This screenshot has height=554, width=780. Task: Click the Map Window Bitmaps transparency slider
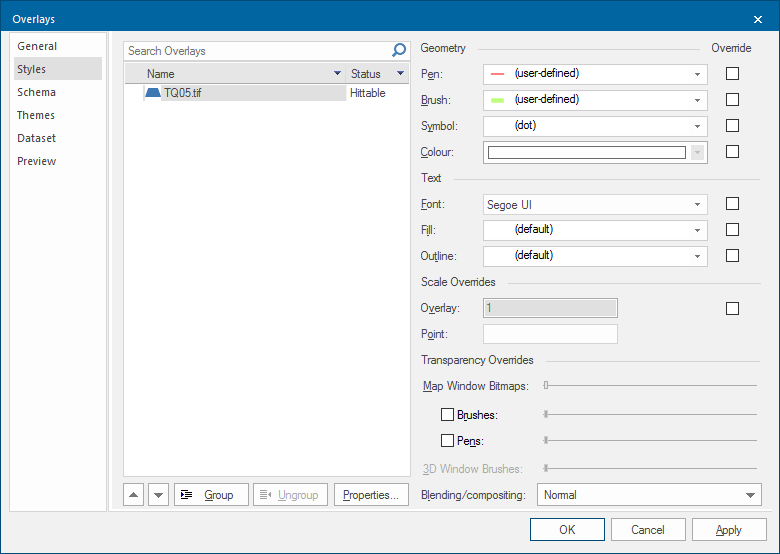650,385
